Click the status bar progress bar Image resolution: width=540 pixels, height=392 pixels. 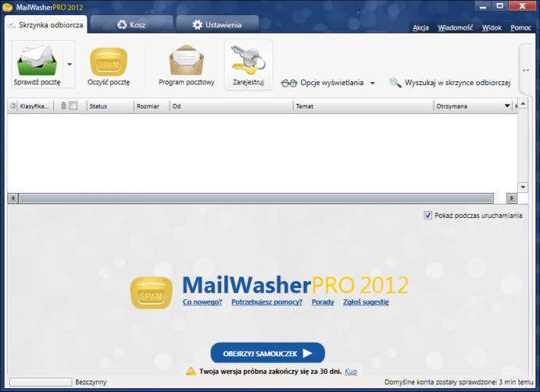coord(40,381)
